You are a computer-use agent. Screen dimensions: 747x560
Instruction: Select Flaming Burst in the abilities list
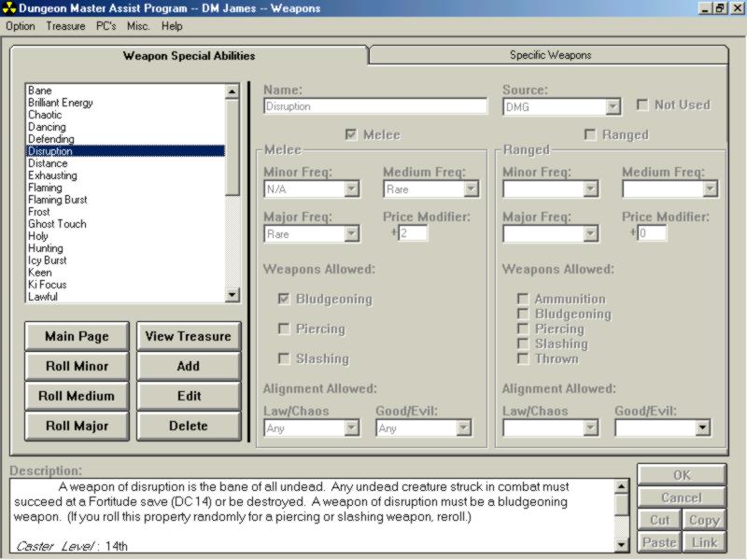pos(57,200)
